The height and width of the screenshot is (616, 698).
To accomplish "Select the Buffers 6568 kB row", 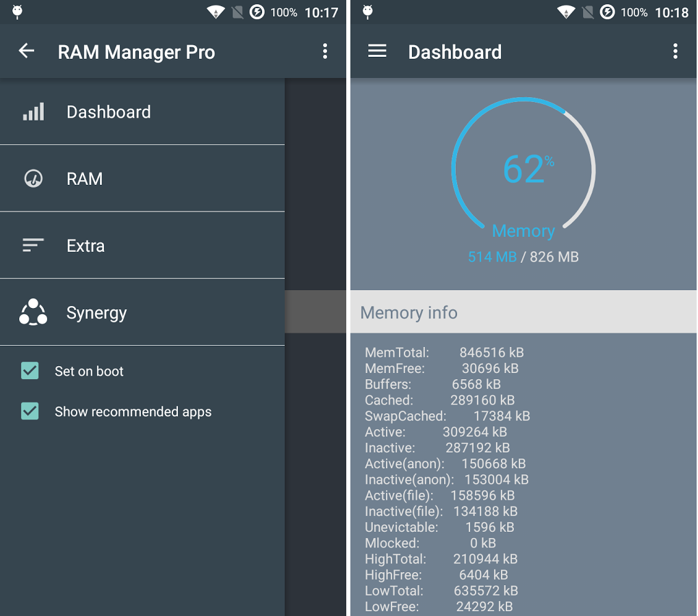I will (432, 384).
